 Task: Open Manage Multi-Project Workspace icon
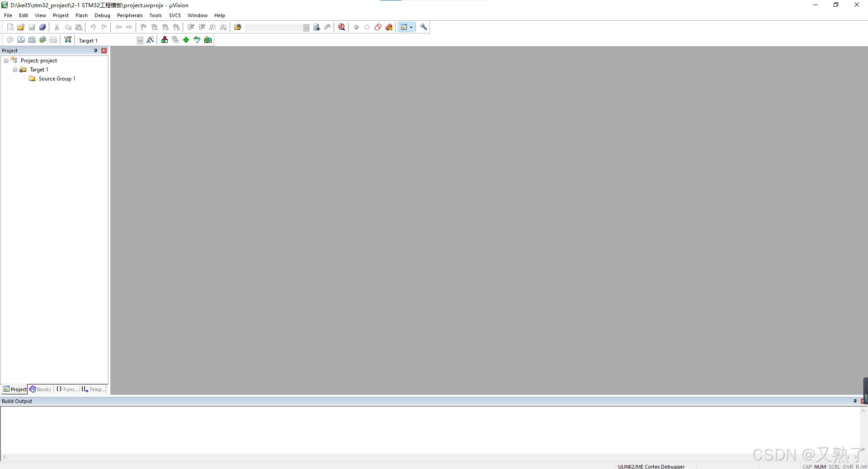tap(175, 40)
